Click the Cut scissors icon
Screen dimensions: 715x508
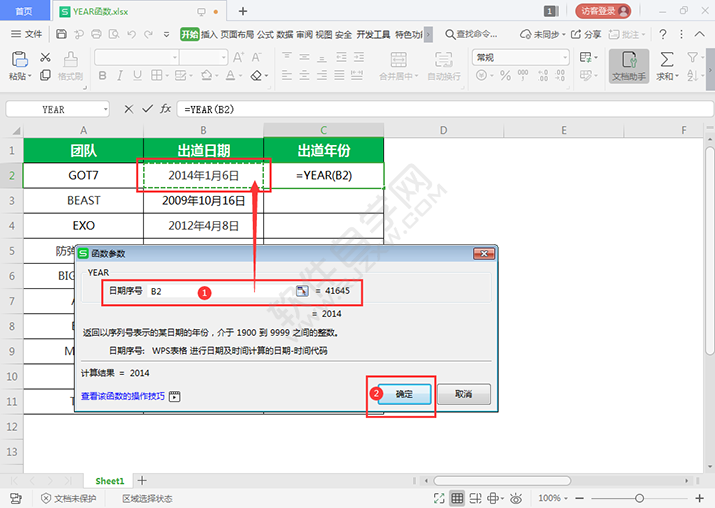(x=44, y=58)
